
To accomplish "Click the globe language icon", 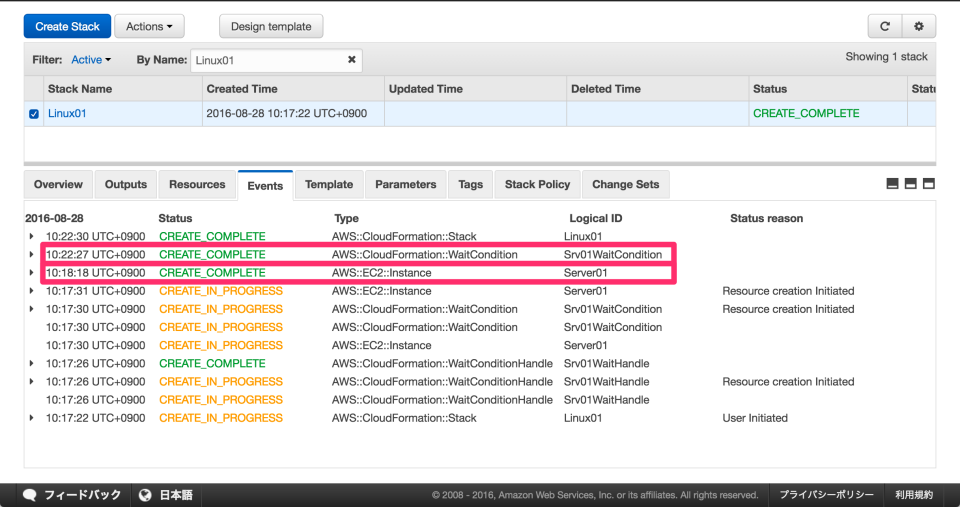I will click(x=145, y=495).
